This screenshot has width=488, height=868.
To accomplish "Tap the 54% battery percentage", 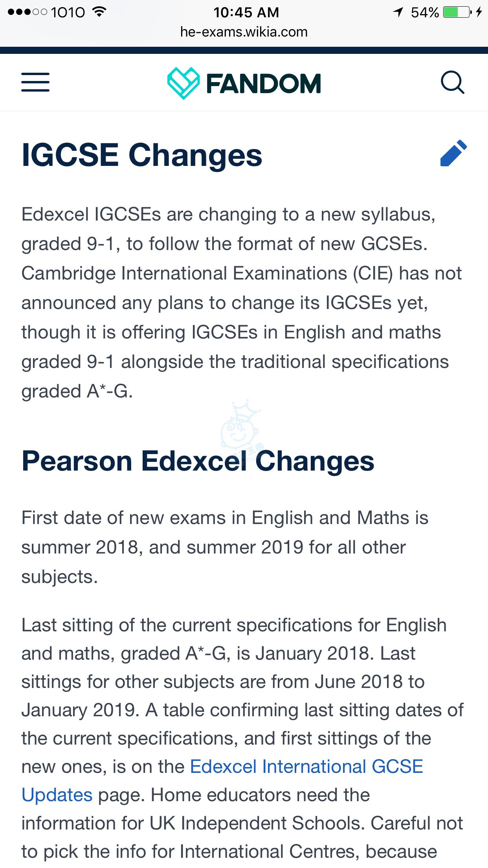I will pyautogui.click(x=424, y=12).
